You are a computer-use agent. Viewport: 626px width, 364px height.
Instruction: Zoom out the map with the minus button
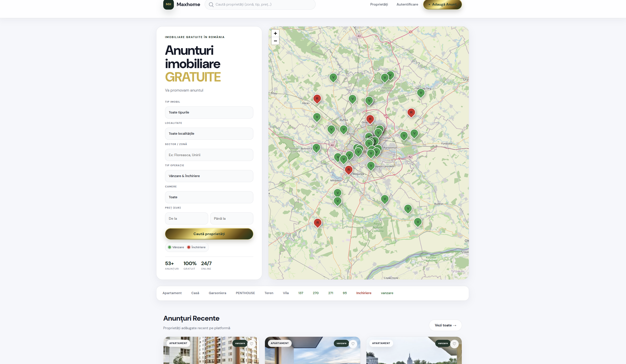pos(275,41)
